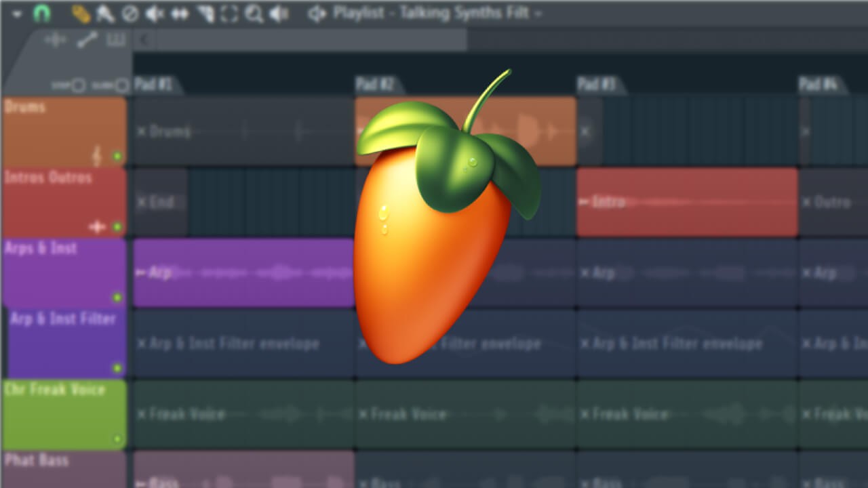Screen dimensions: 868x488
Task: Click the left arrow beside the scrollbar
Action: click(143, 41)
